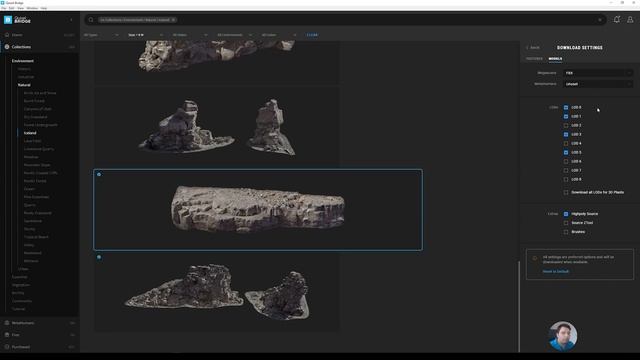The height and width of the screenshot is (360, 640).
Task: Click the Quixel Bridge title bar app icon
Action: point(2,2)
